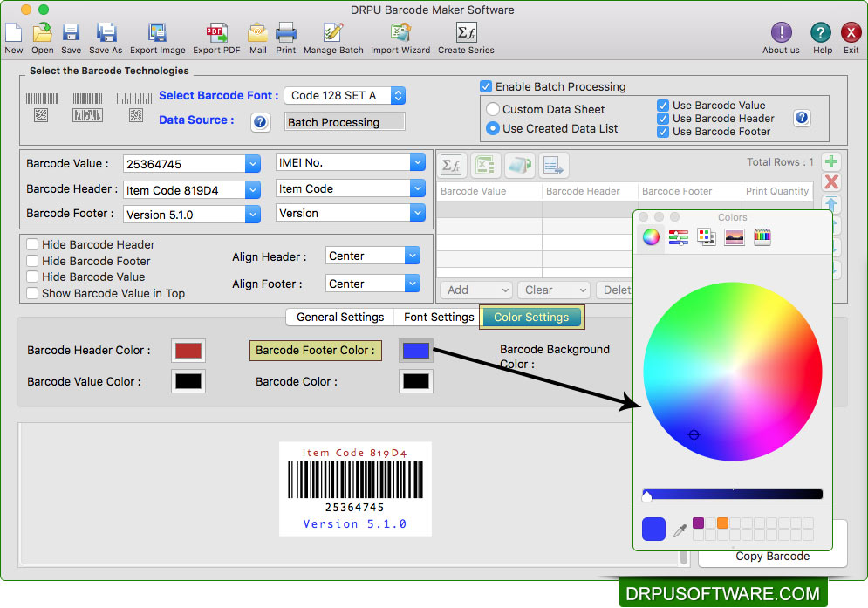This screenshot has width=868, height=608.
Task: Enable Show Barcode Value in Top
Action: tap(32, 293)
